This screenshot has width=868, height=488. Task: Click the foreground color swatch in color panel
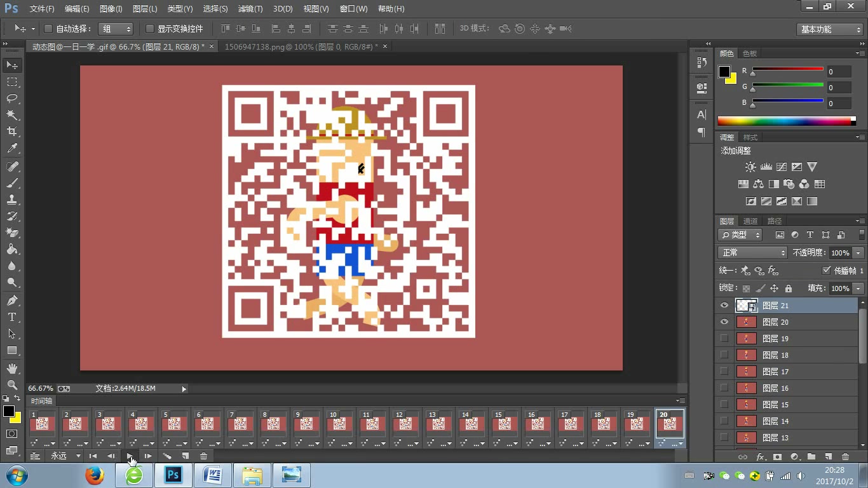pyautogui.click(x=724, y=72)
